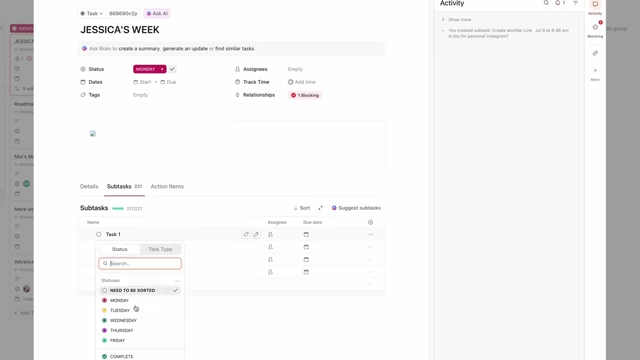Set due date calendar for Task 1

point(306,235)
